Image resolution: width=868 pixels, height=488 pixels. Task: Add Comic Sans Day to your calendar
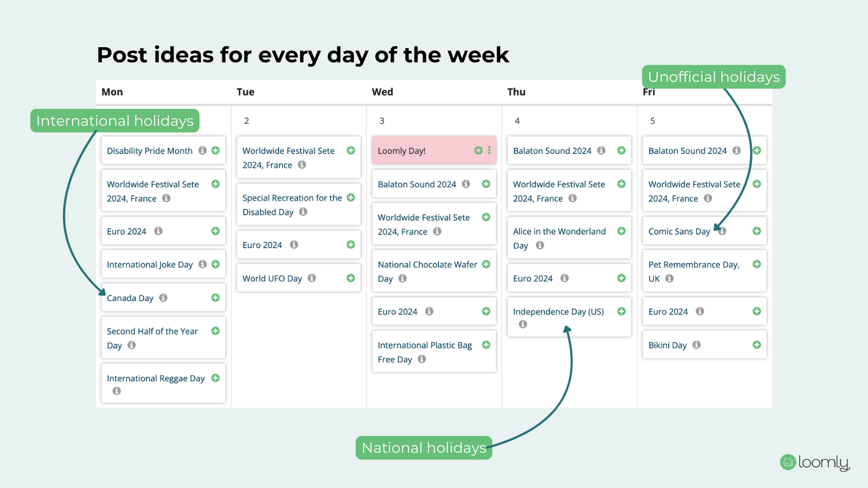point(756,231)
